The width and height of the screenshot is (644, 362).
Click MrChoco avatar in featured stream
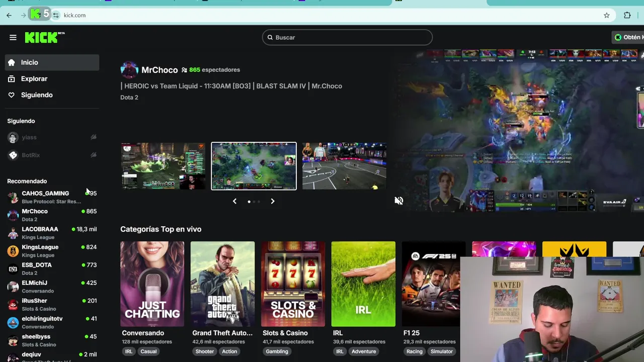click(x=129, y=70)
